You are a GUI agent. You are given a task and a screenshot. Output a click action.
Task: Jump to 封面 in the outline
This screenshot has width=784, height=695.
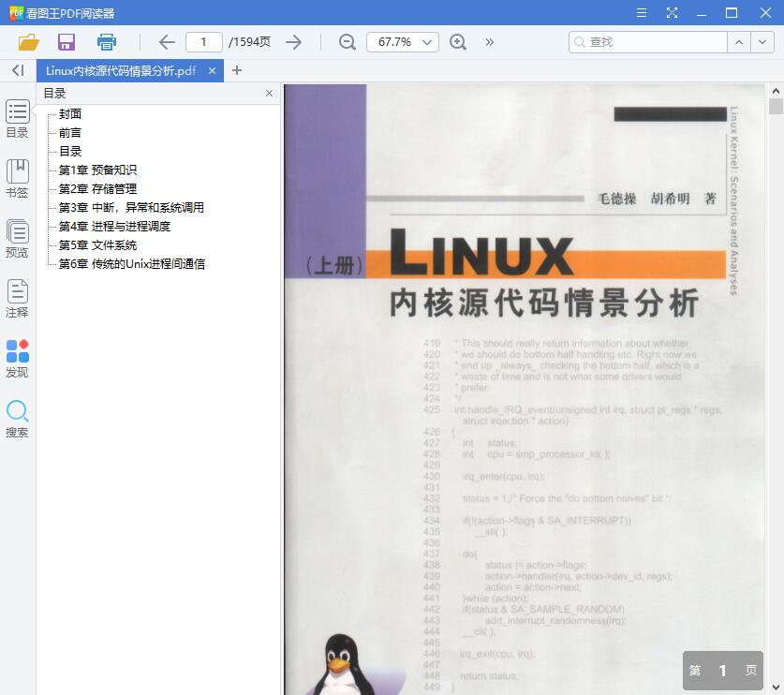point(70,114)
